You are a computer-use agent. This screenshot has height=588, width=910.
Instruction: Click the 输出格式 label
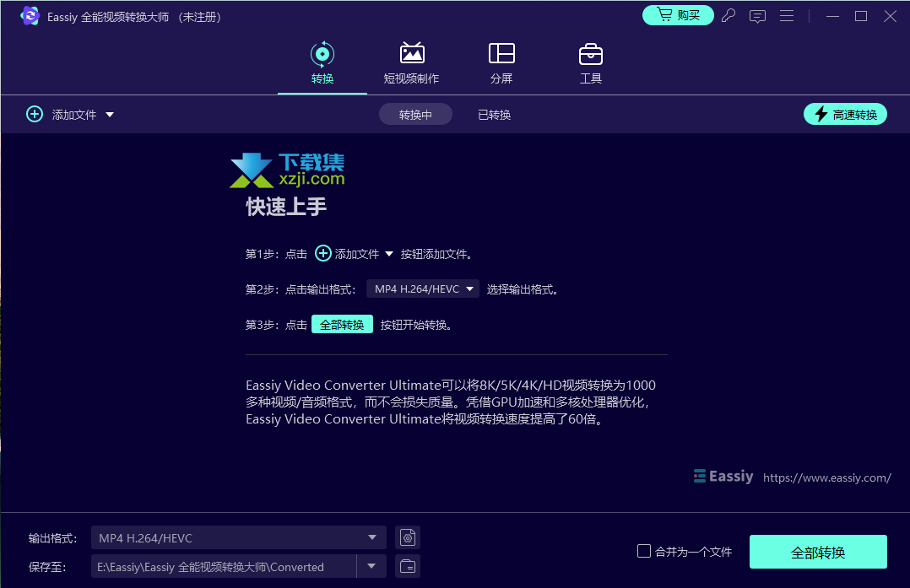(53, 538)
